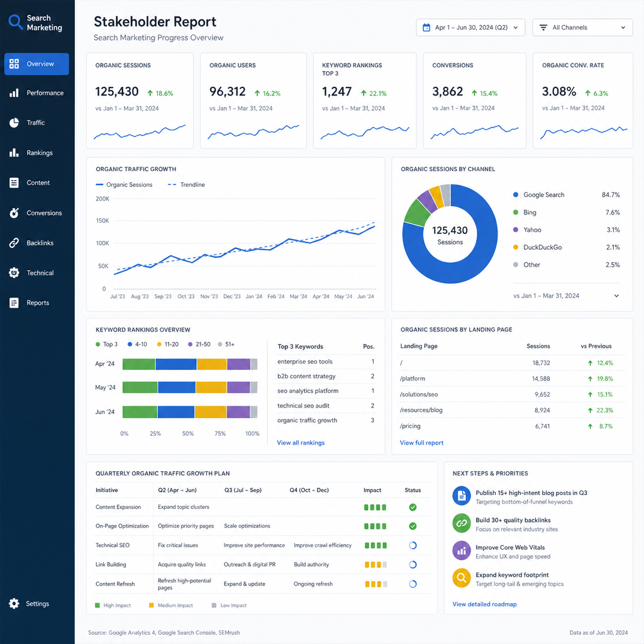The width and height of the screenshot is (644, 644).
Task: Click the 51+ gray legend swatch
Action: tap(219, 344)
